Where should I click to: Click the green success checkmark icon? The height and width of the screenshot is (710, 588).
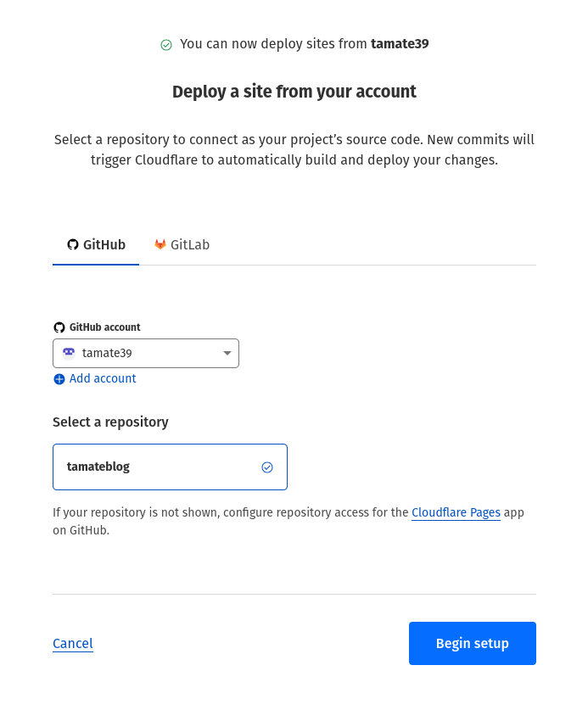point(166,44)
